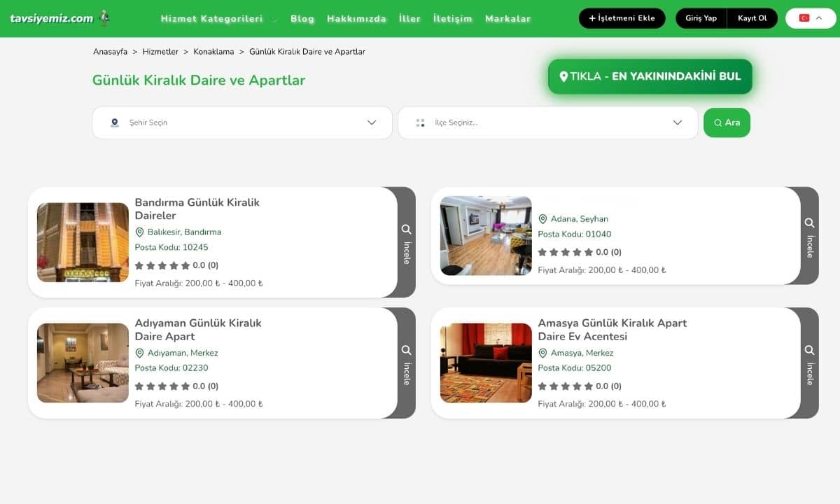Image resolution: width=840 pixels, height=504 pixels.
Task: Expand the Şehir Seçin city dropdown
Action: [242, 122]
